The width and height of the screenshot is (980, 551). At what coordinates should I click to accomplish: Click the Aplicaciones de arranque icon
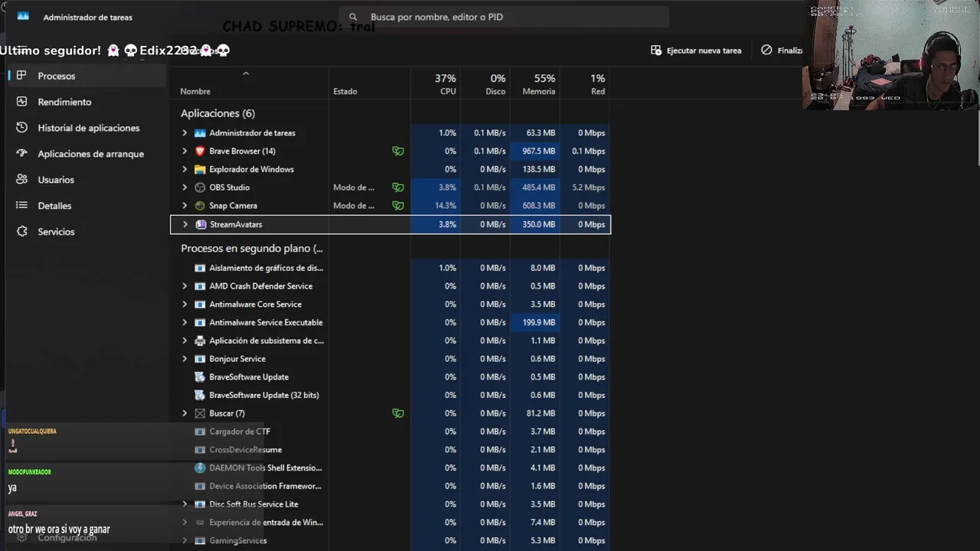pos(21,154)
